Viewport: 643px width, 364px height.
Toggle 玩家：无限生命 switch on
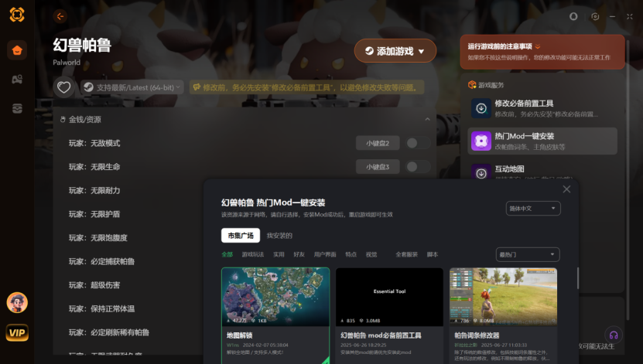click(418, 167)
